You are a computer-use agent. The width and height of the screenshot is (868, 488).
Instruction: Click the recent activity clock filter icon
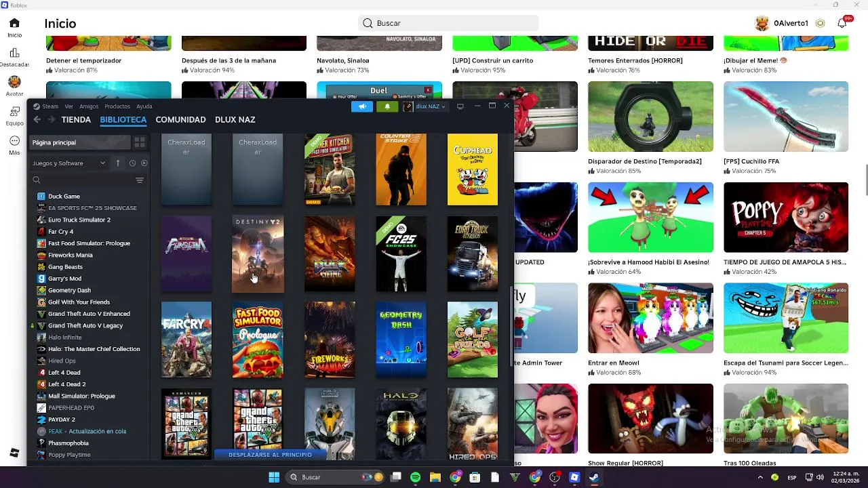132,163
